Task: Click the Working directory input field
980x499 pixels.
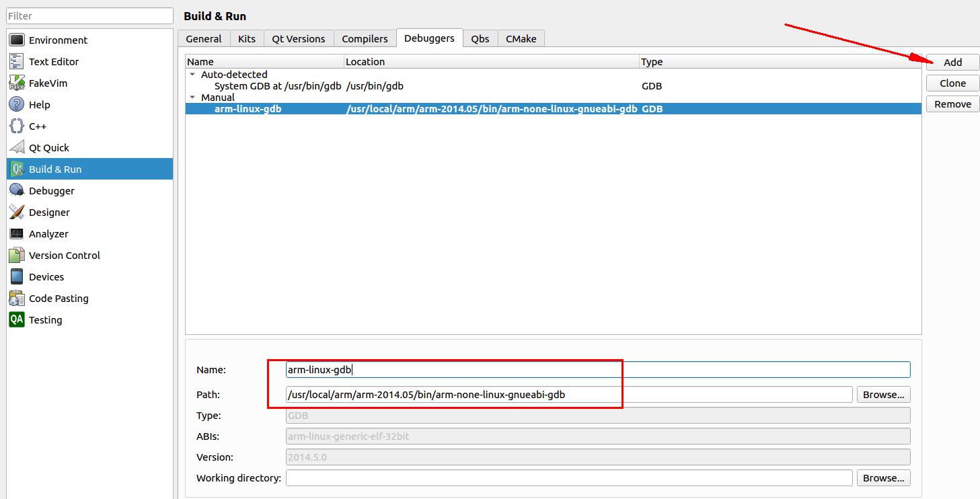Action: (x=569, y=478)
